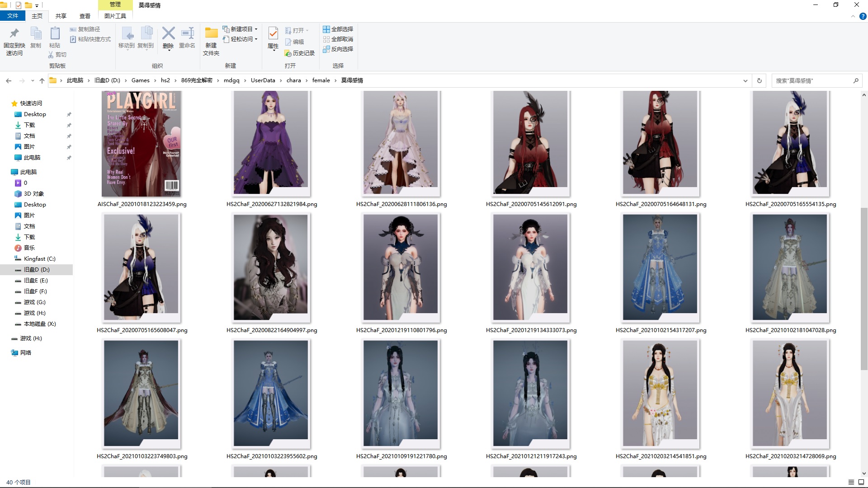Go up one folder level arrow
The height and width of the screenshot is (488, 868).
pyautogui.click(x=42, y=80)
